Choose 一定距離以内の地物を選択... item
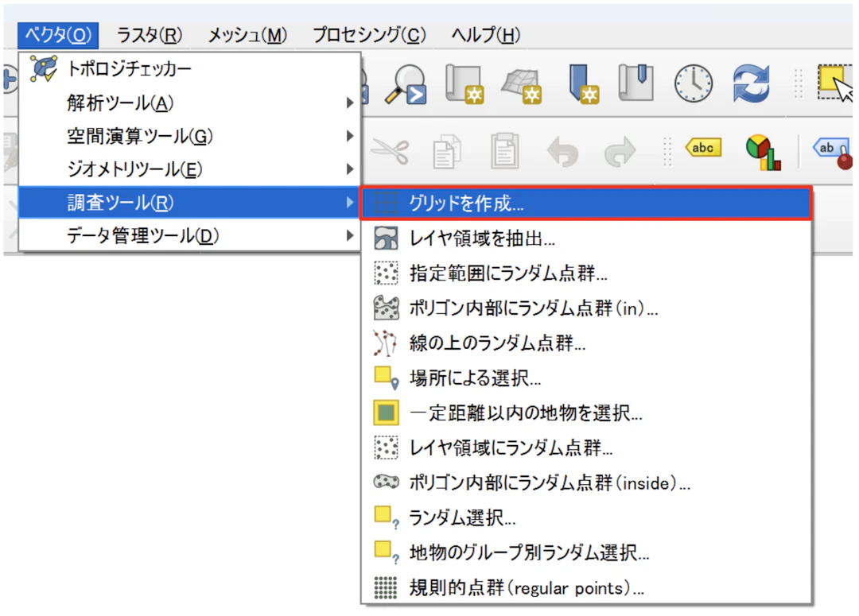The image size is (859, 616). pyautogui.click(x=585, y=413)
